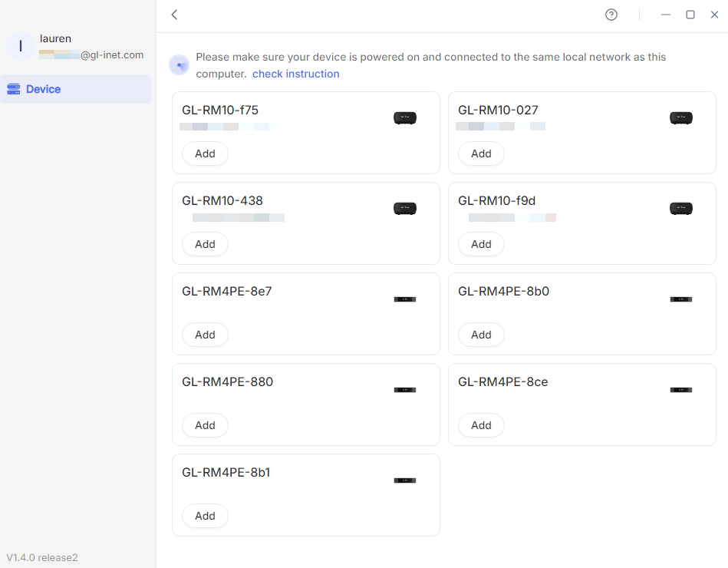Click the lauren username text
Image resolution: width=728 pixels, height=568 pixels.
coord(56,38)
